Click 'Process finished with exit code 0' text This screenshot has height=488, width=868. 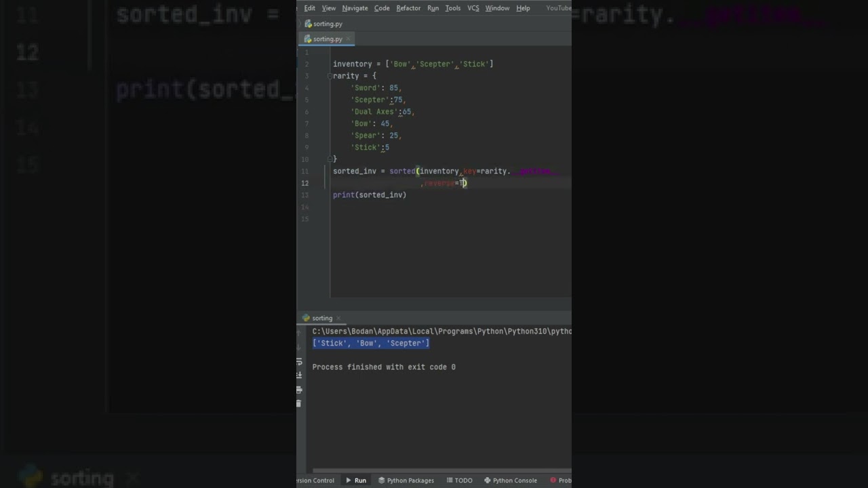[x=384, y=367]
